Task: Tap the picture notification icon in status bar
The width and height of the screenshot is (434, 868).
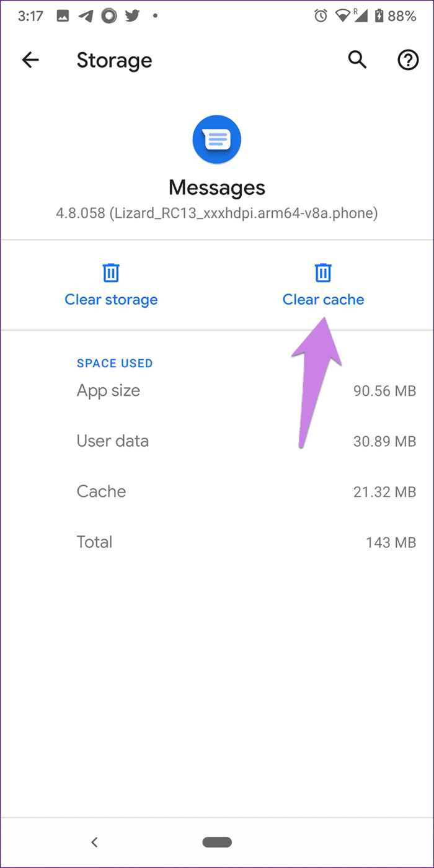Action: [x=63, y=16]
